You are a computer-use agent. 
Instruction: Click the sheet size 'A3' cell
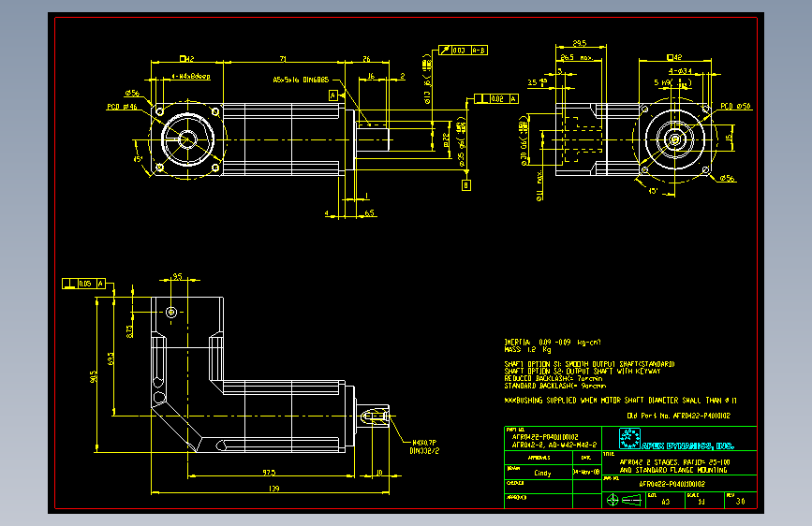click(666, 502)
